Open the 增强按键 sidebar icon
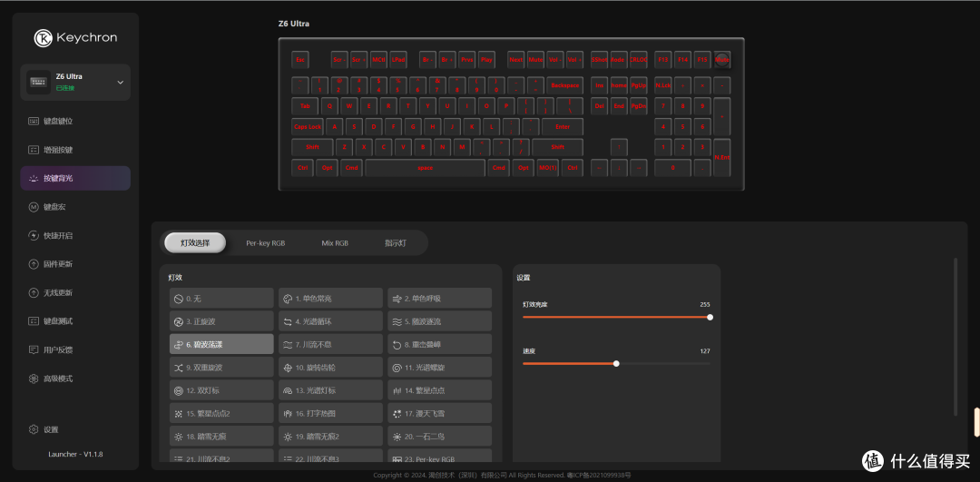 tap(34, 150)
